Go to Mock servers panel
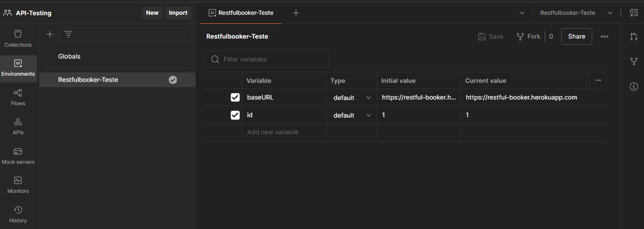 click(x=18, y=155)
